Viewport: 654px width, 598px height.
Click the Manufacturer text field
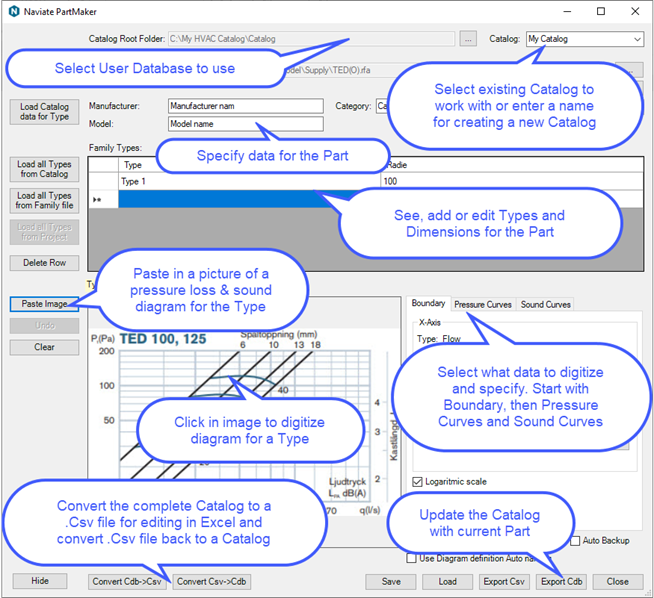(245, 105)
